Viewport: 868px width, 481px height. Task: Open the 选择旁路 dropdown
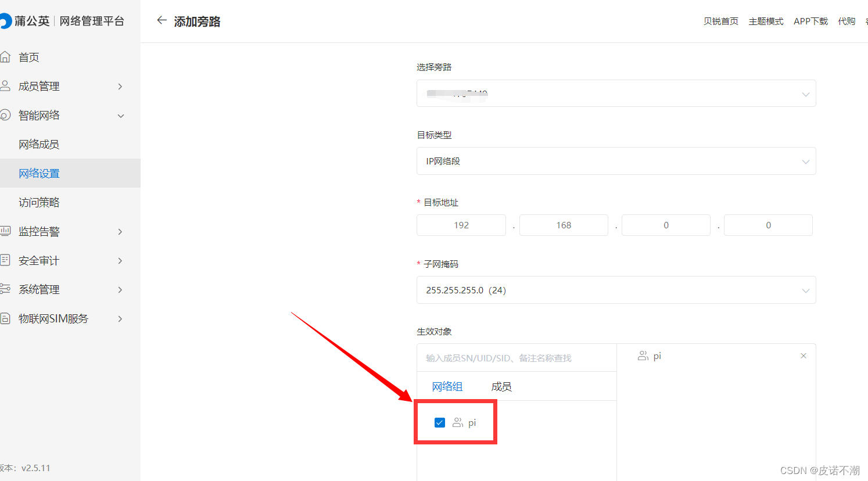tap(616, 94)
